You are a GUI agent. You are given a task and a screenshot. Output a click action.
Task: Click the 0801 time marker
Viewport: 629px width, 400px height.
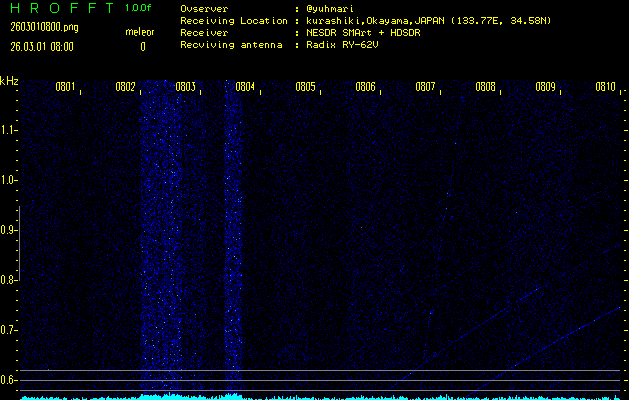(65, 87)
